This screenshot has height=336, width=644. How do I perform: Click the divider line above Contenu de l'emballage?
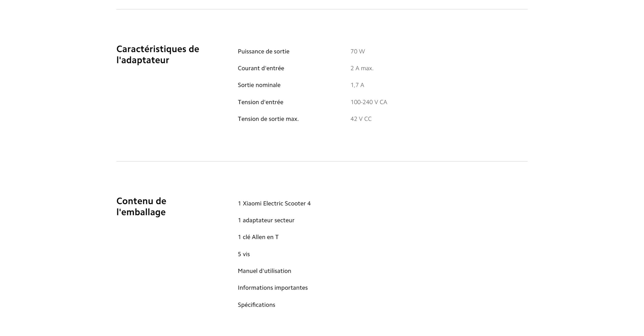(x=322, y=161)
